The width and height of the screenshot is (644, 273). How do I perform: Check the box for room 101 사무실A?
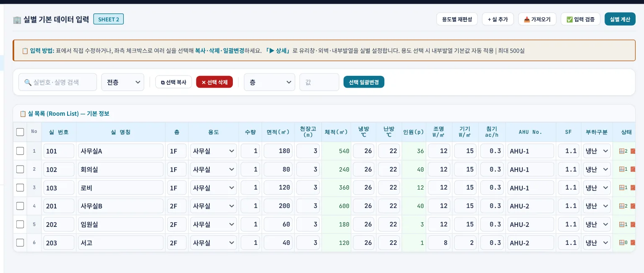(x=20, y=151)
